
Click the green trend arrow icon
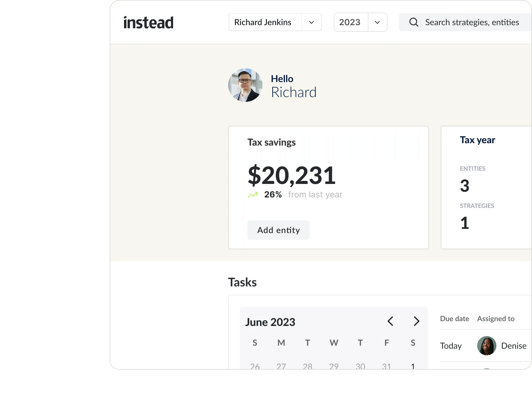coord(253,195)
